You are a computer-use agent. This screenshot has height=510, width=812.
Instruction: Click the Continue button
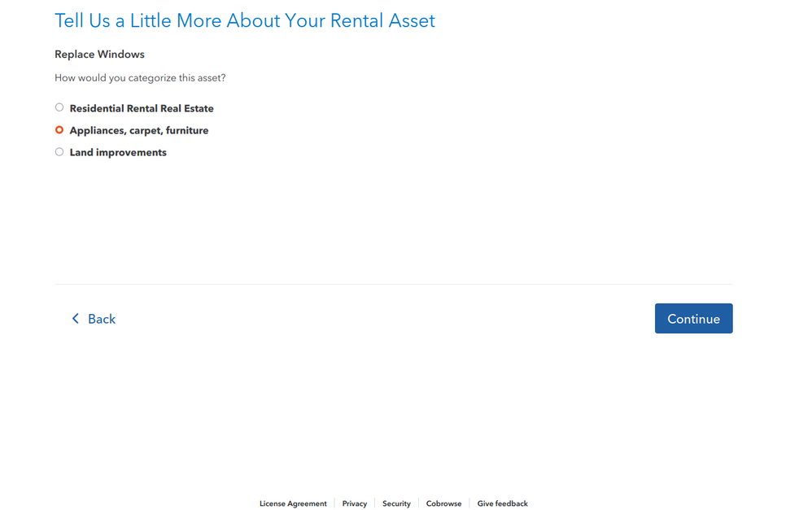pos(693,318)
